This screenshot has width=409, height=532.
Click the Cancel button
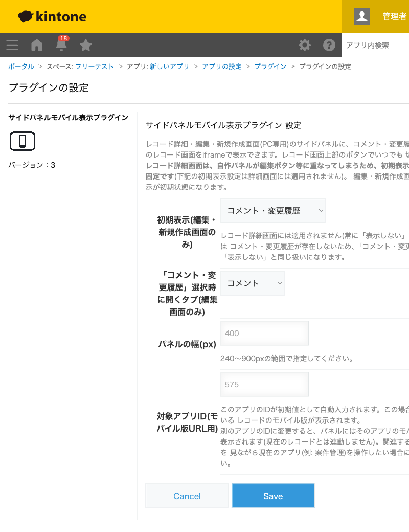[187, 496]
